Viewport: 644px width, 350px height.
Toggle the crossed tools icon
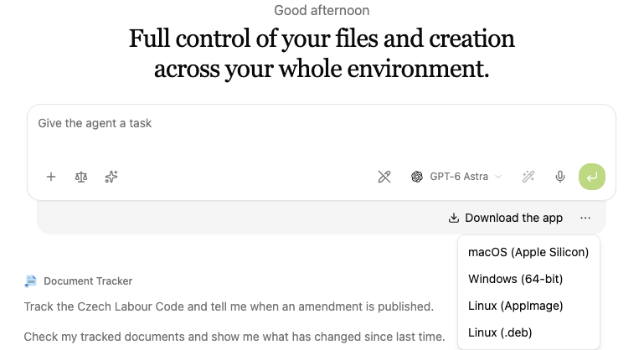(384, 177)
